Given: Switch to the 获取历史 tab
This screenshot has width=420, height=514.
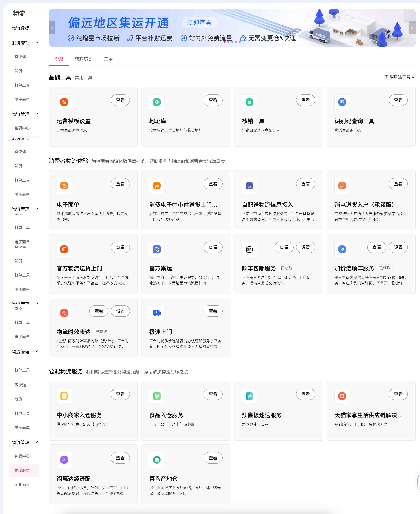Looking at the screenshot, I should point(83,59).
